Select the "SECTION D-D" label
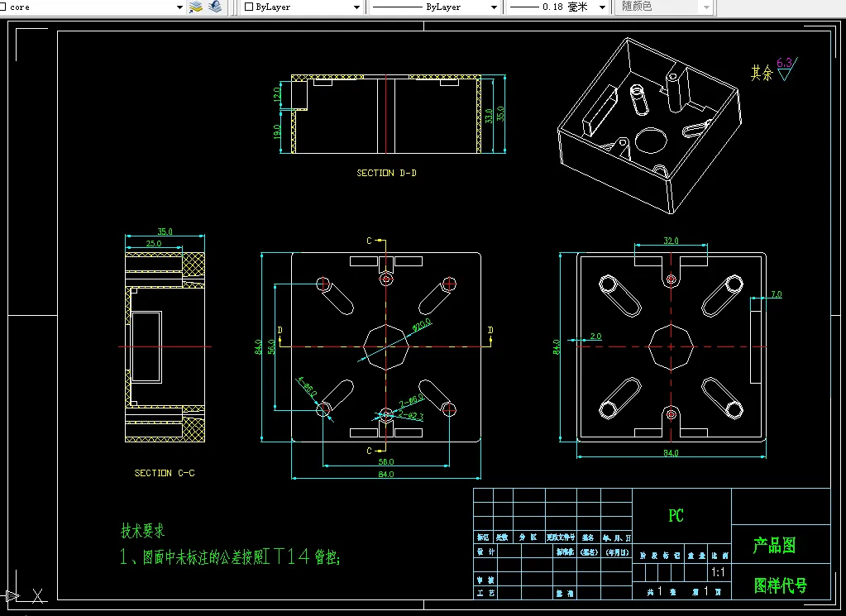This screenshot has width=846, height=616. [386, 173]
